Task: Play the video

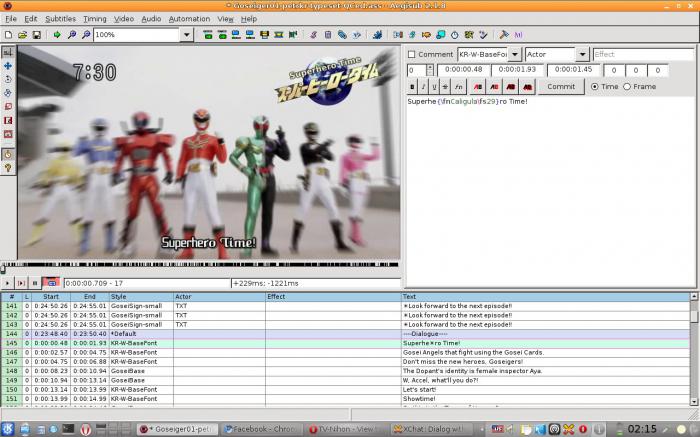Action: [x=7, y=283]
